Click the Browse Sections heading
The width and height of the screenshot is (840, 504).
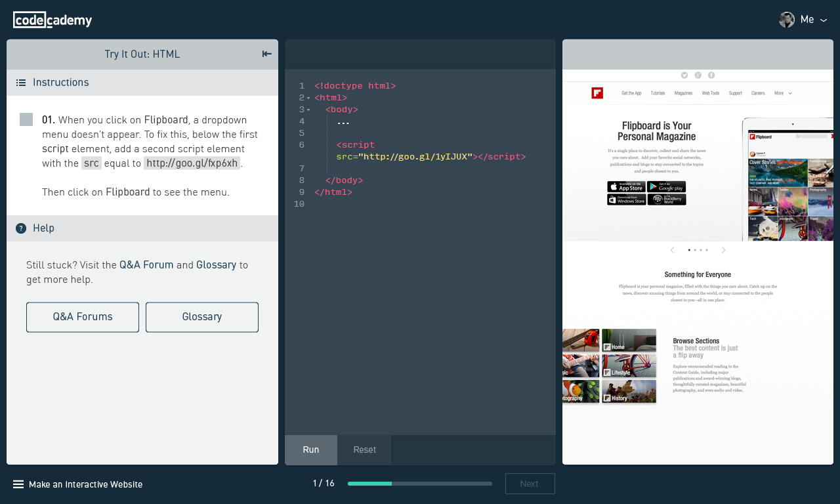pyautogui.click(x=696, y=341)
